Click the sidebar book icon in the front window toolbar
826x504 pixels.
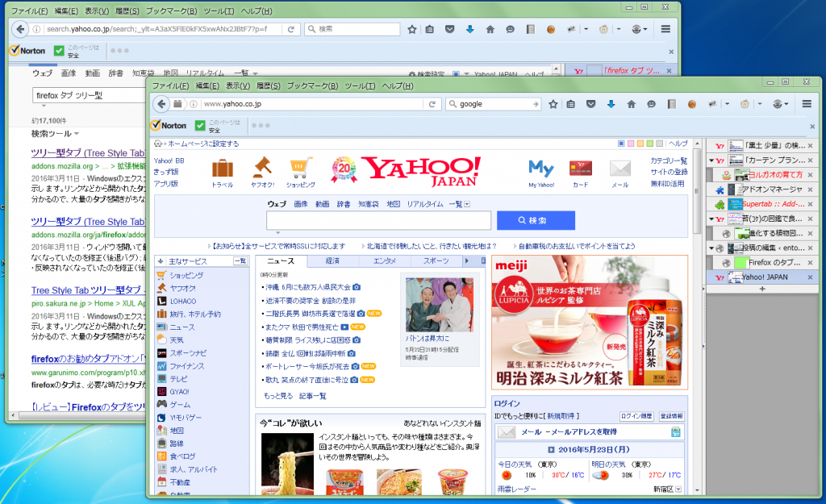671,104
